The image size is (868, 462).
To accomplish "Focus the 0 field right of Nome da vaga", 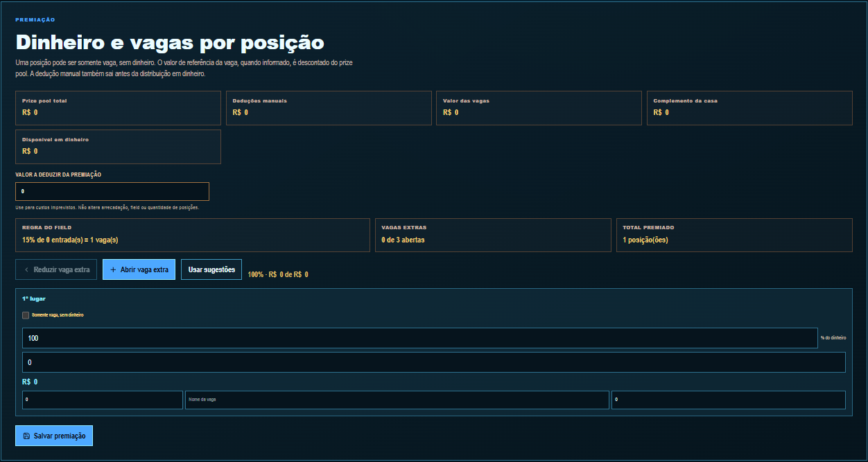I will (x=729, y=400).
